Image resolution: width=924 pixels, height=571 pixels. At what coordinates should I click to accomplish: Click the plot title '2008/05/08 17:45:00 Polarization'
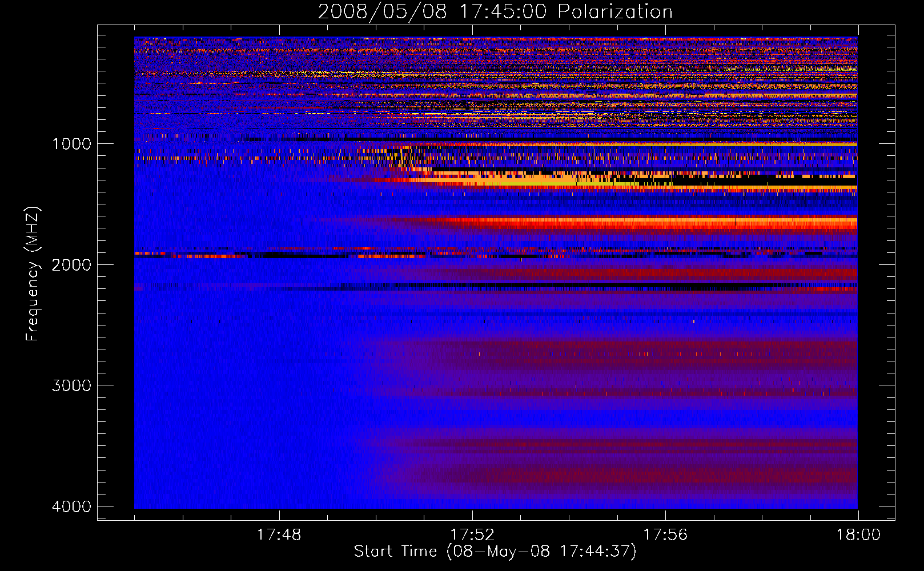(x=495, y=11)
